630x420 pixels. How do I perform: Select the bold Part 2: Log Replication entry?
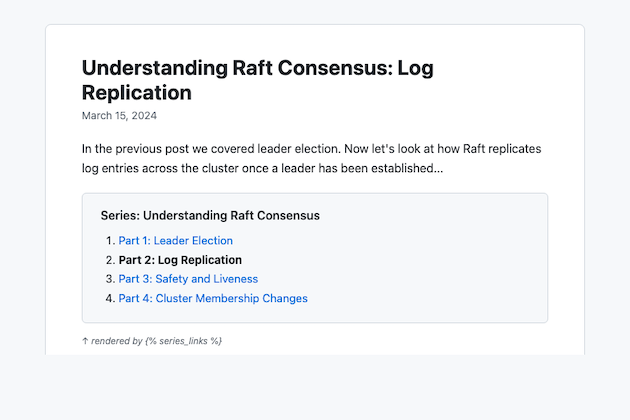pos(180,260)
